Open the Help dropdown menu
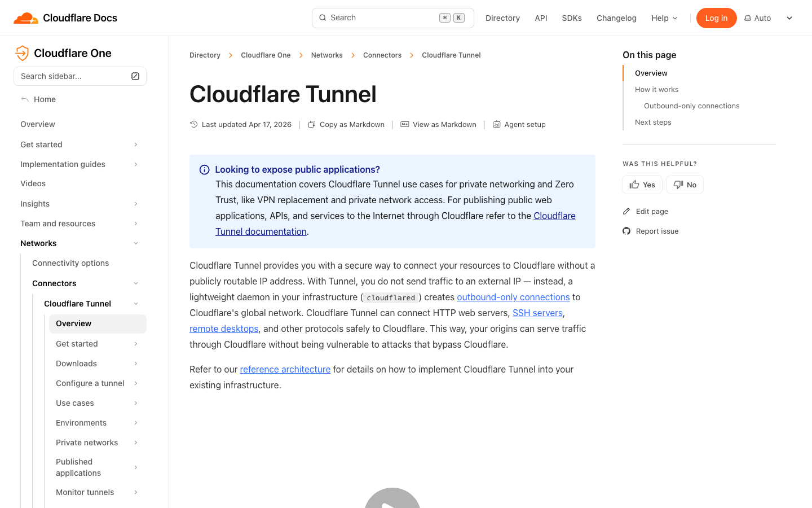Screen dimensions: 812x508 point(664,18)
